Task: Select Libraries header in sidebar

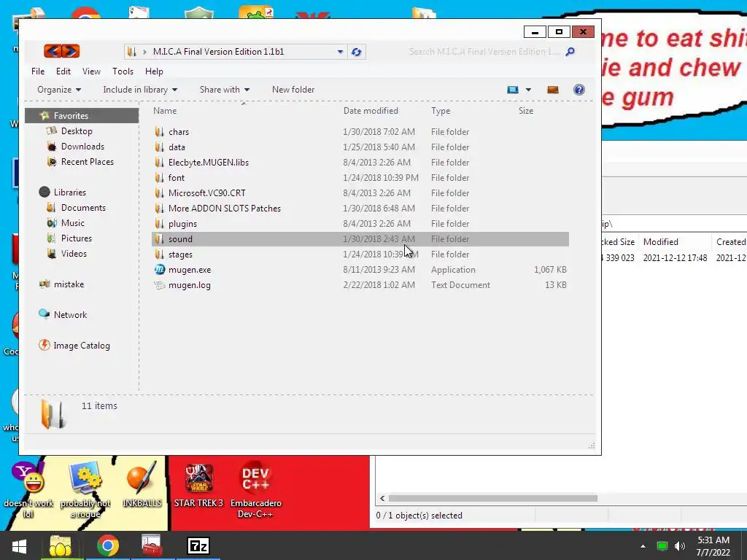Action: [69, 192]
